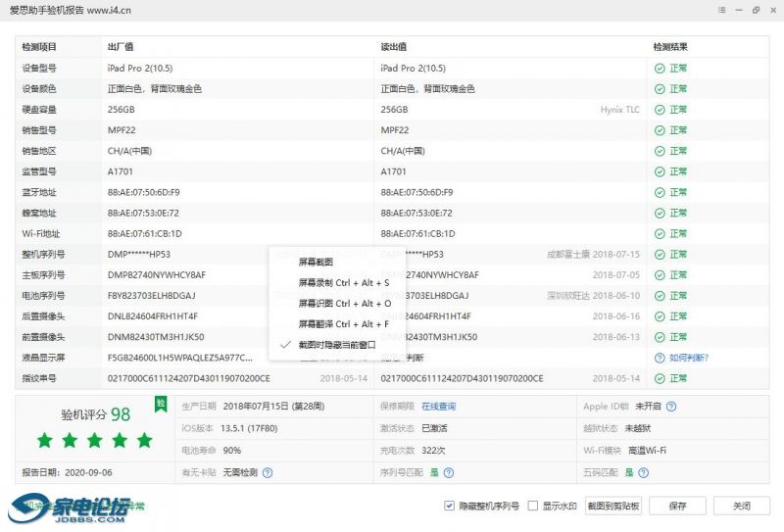Viewport: 784px width, 532px height.
Task: Click the 成都富士康 2018-07-15 note
Action: pos(593,255)
